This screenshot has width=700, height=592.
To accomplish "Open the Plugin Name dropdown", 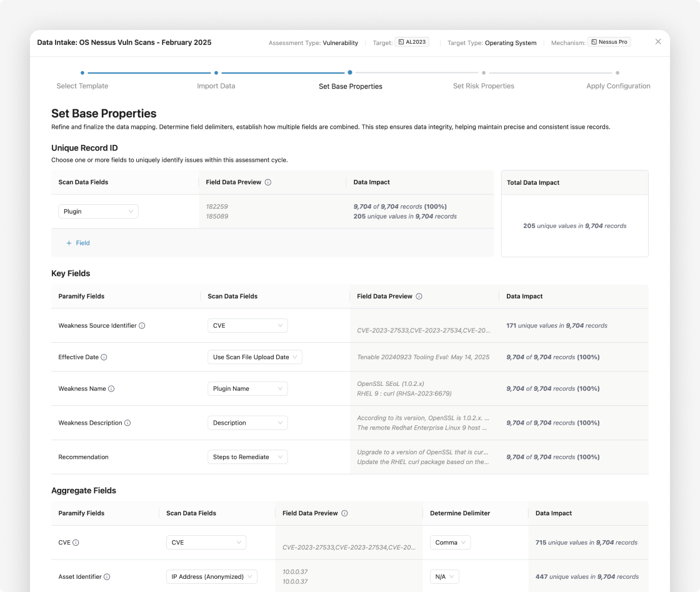I will (247, 388).
